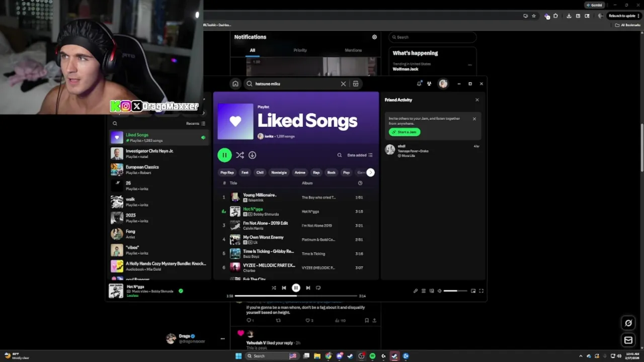The width and height of the screenshot is (644, 362).
Task: Enter Spotify full screen mode
Action: [481, 291]
